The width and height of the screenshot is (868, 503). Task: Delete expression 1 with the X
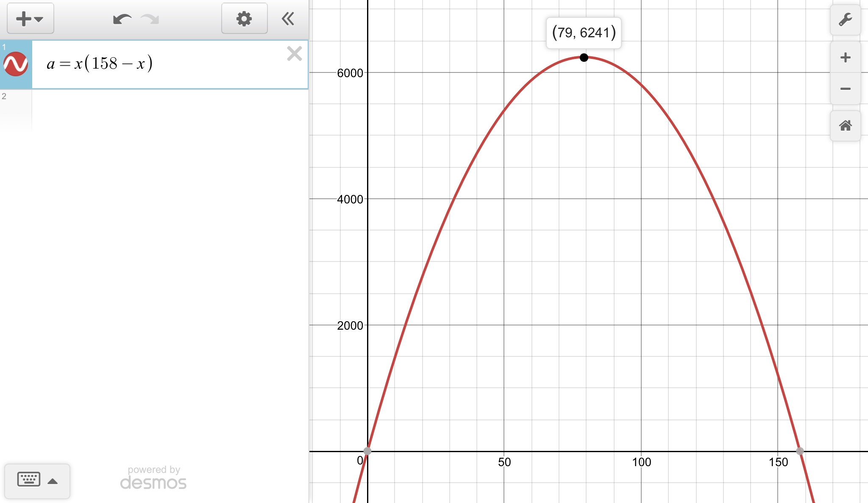(x=294, y=54)
